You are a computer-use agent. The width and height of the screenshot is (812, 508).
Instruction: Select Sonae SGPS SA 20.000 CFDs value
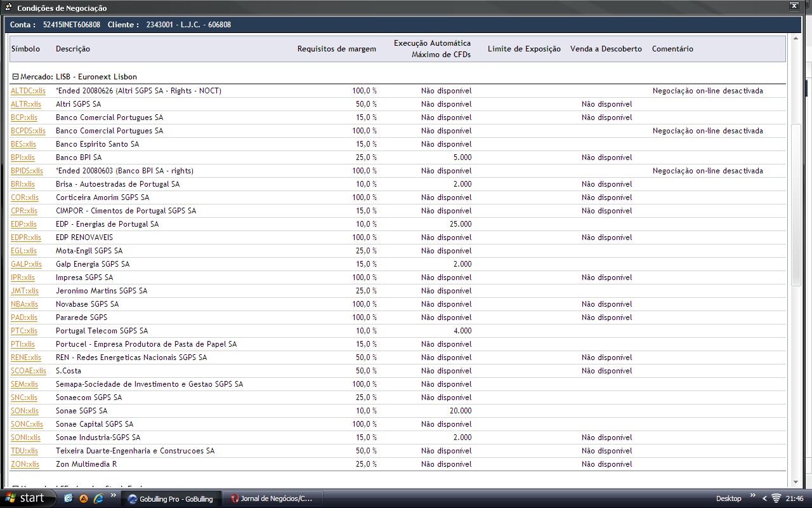[461, 411]
